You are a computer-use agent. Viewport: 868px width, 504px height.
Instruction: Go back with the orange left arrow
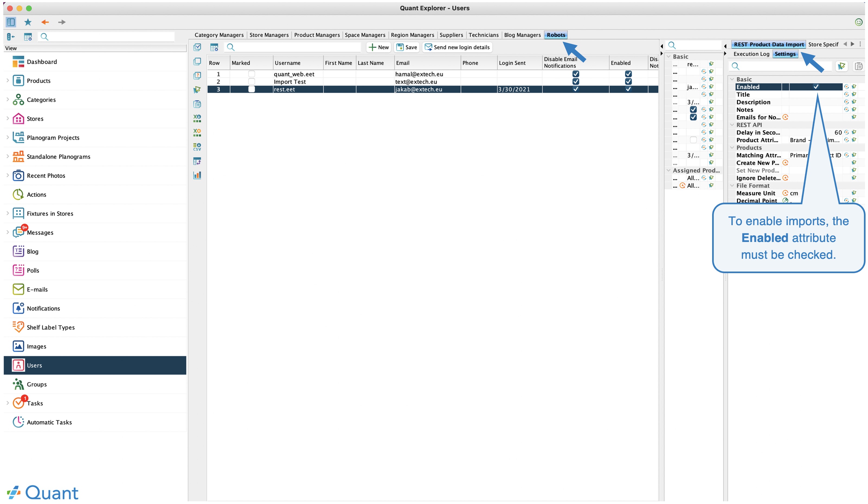coord(45,22)
